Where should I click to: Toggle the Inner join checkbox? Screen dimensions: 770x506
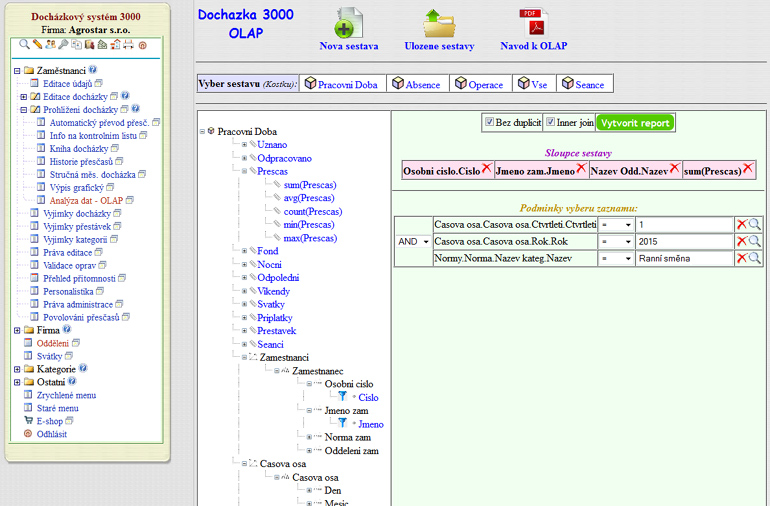[x=550, y=122]
